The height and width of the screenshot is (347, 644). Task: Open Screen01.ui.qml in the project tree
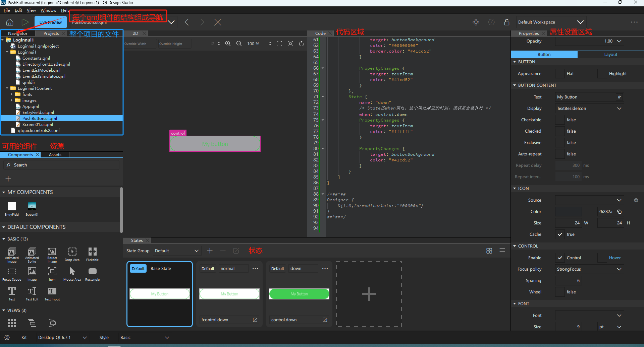pyautogui.click(x=38, y=125)
